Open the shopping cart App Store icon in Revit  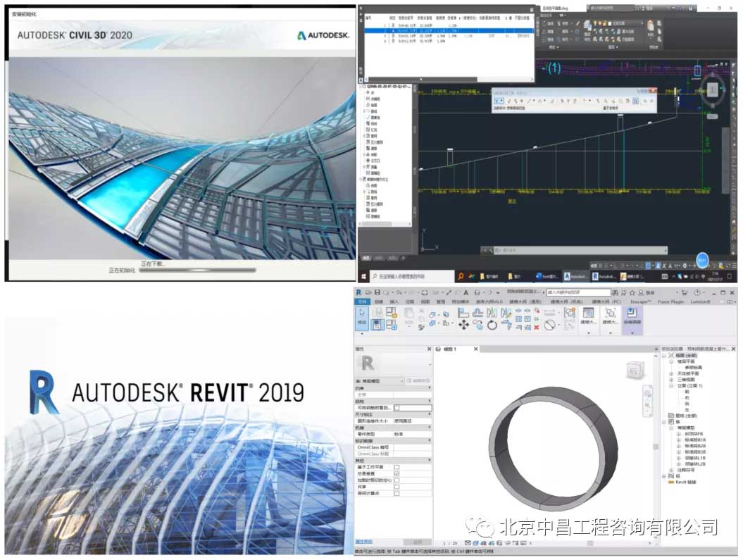tap(685, 293)
